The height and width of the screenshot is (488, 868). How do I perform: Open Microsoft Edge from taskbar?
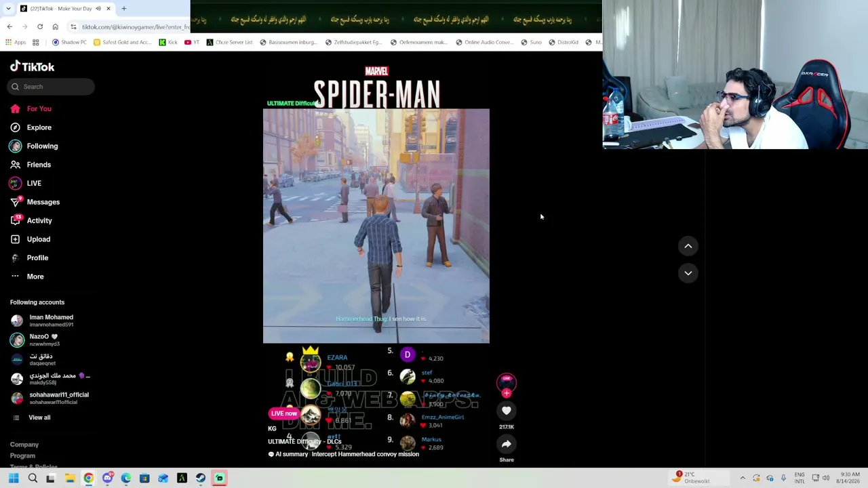pos(125,479)
